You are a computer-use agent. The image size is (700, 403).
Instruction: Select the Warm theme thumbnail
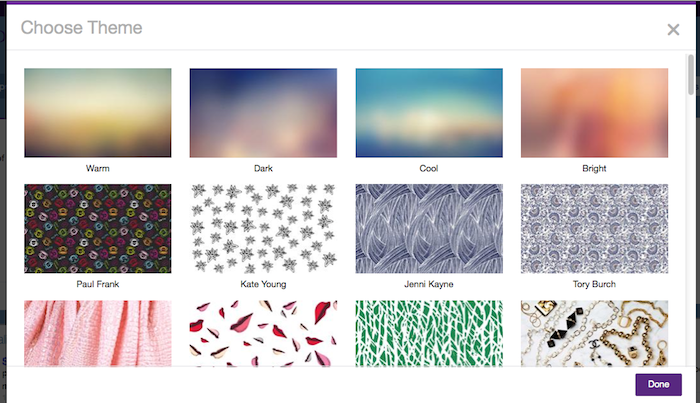pos(98,112)
